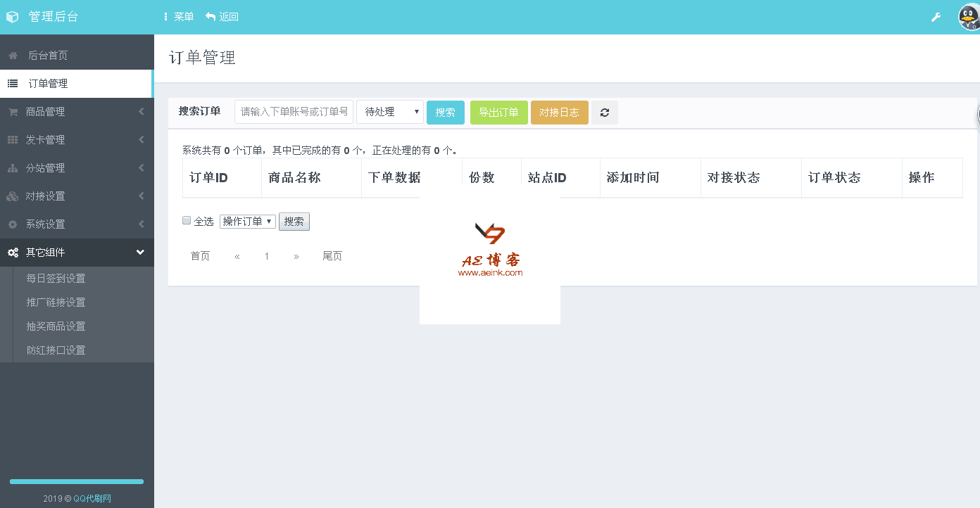Click the order search input field
Image resolution: width=980 pixels, height=508 pixels.
[x=294, y=112]
